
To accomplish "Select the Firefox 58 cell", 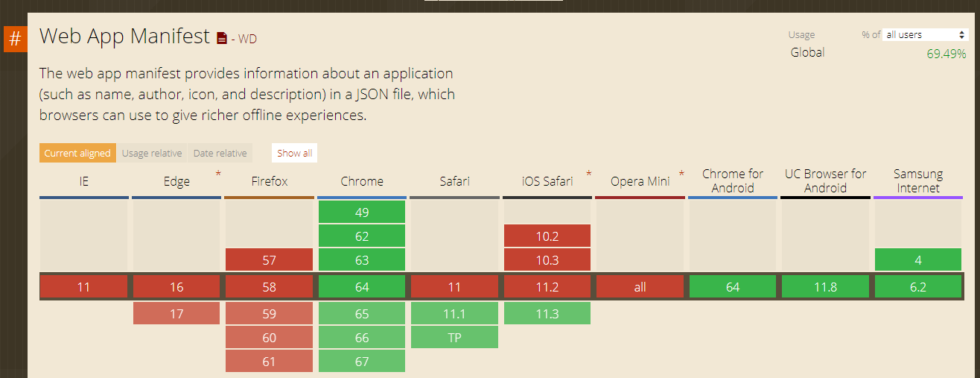I will coord(269,287).
